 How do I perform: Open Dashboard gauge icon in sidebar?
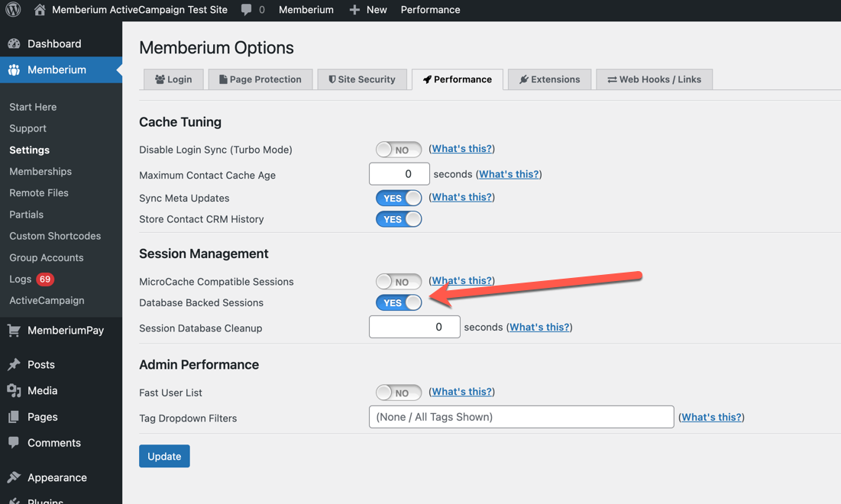point(14,44)
